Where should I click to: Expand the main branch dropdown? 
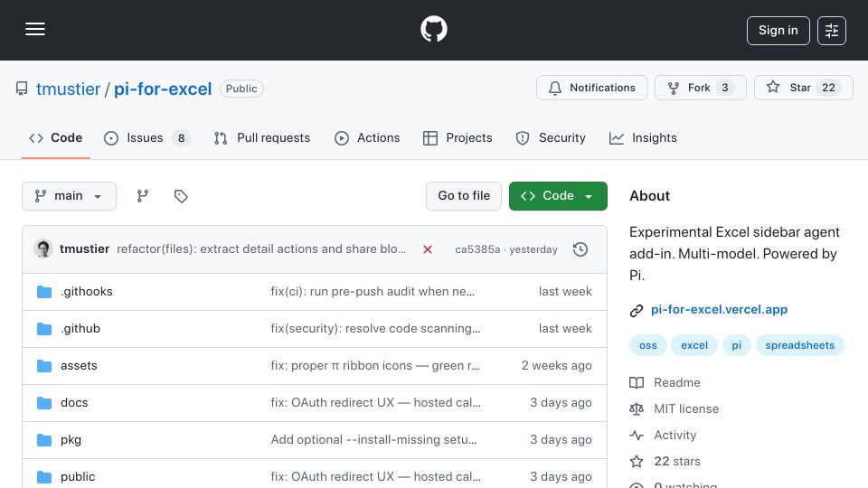pos(70,196)
